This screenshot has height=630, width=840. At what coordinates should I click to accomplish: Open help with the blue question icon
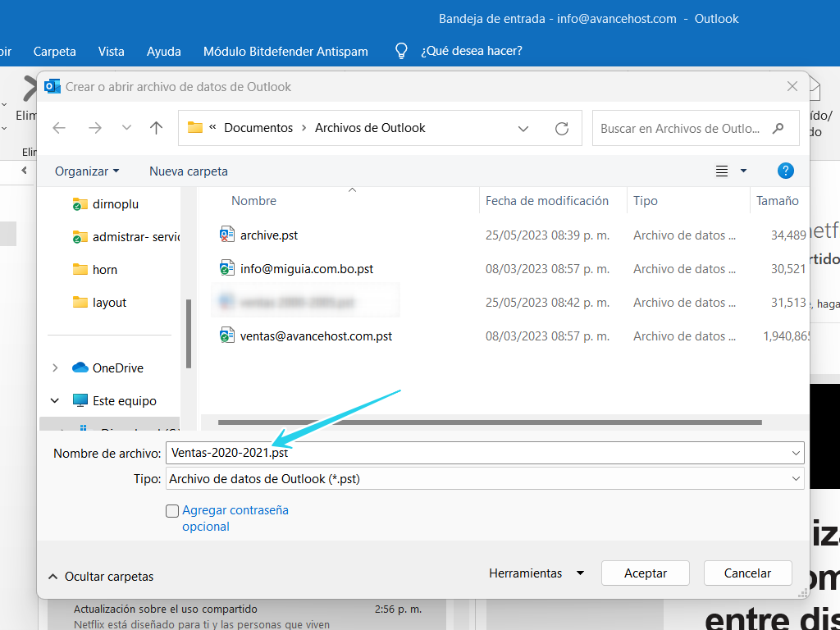[785, 171]
